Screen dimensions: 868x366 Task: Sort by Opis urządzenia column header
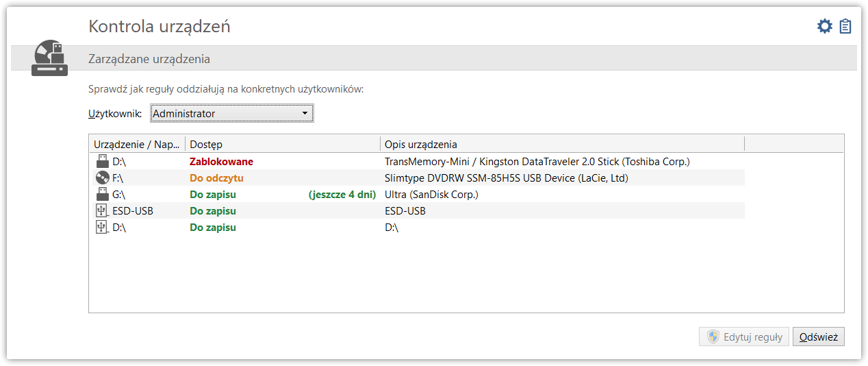point(561,145)
